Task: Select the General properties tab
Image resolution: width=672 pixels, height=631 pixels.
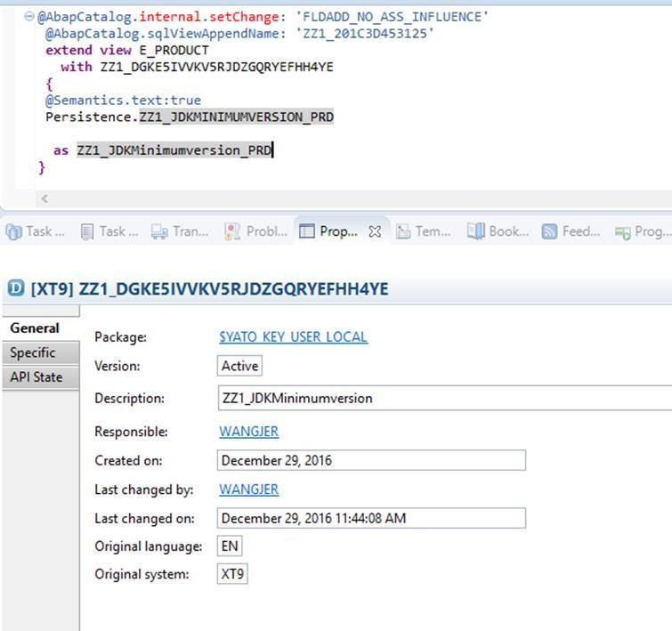Action: coord(41,328)
